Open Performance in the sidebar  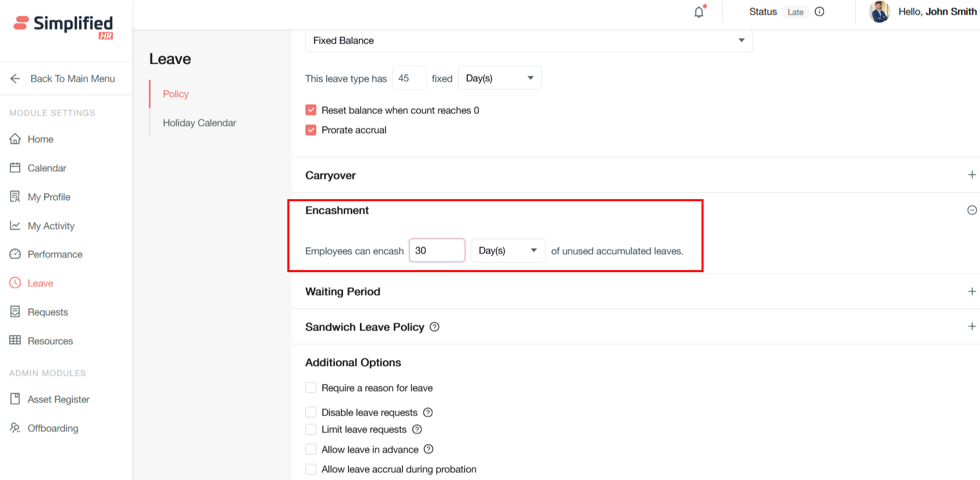55,254
